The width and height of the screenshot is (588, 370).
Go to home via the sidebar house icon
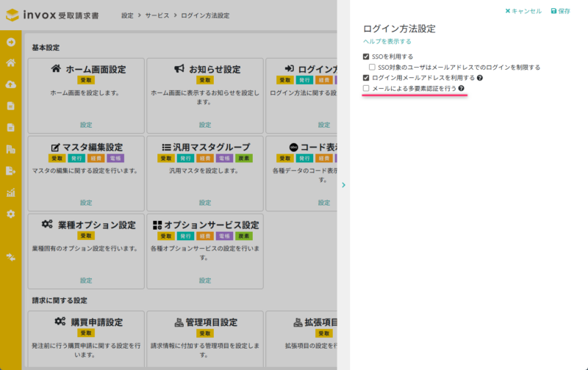11,63
